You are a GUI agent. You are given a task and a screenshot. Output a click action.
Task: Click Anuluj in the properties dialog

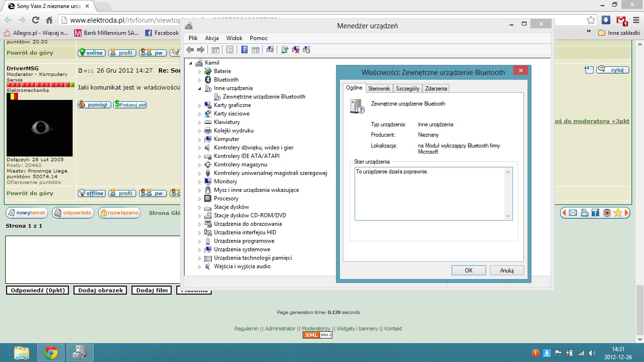507,271
